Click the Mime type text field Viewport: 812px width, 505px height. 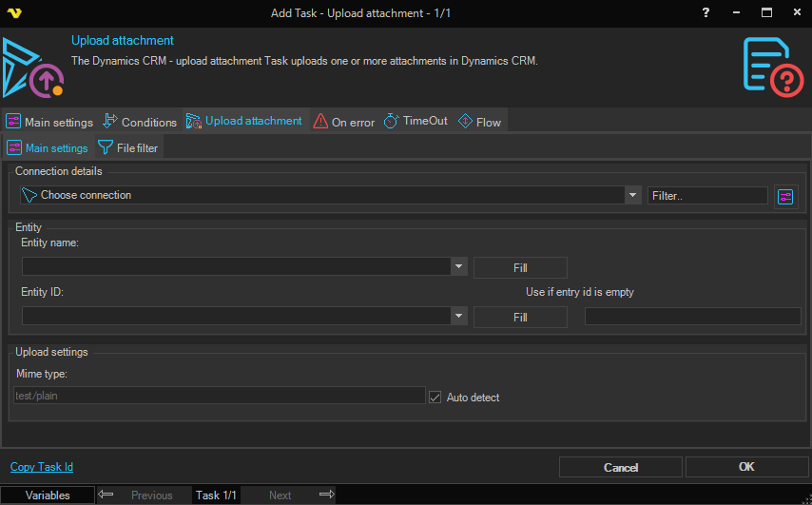point(219,396)
